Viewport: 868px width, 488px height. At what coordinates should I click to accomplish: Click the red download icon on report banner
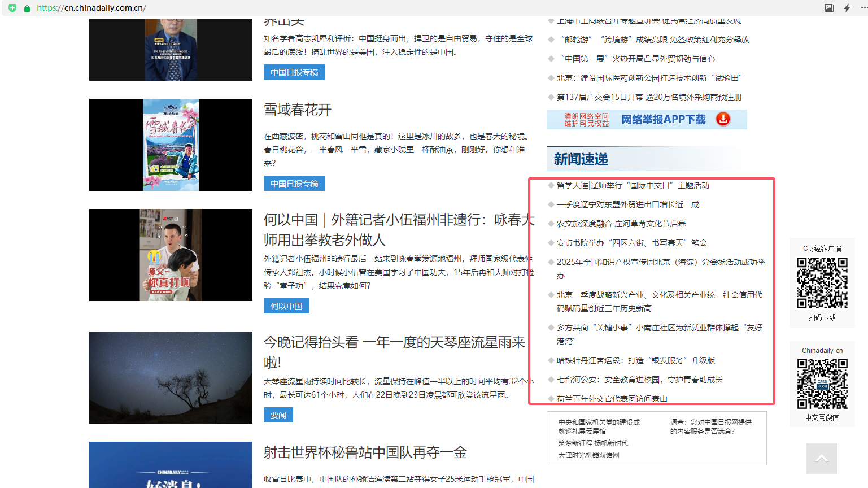pos(723,119)
